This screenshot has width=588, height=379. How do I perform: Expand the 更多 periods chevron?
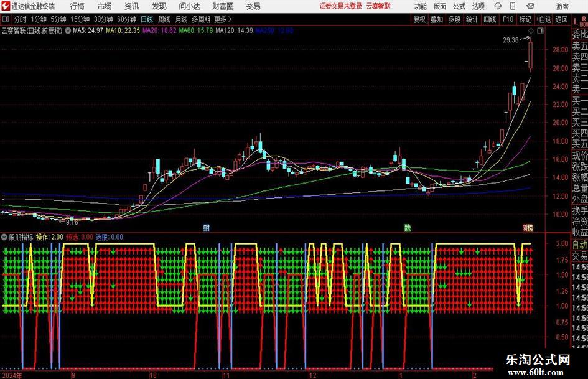coord(230,19)
